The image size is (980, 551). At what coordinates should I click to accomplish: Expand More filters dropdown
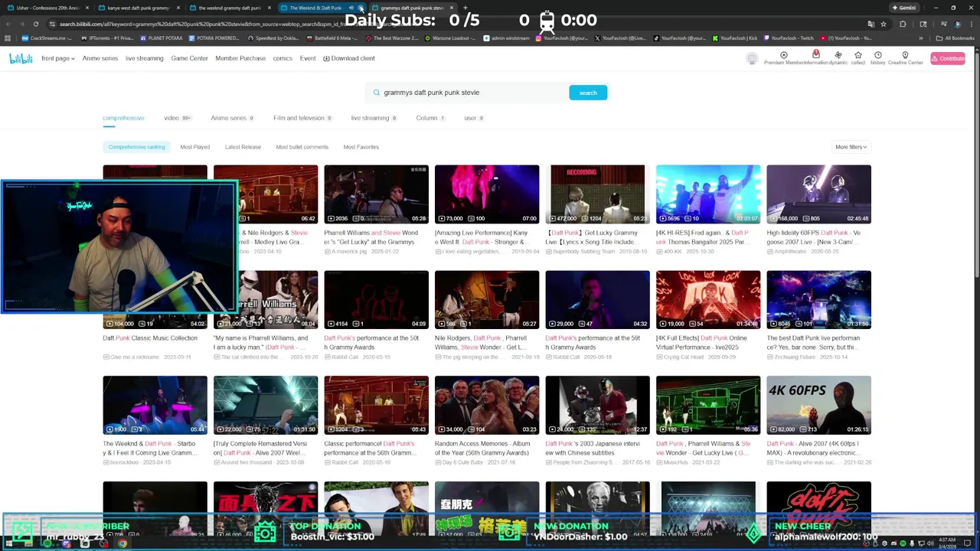(x=851, y=147)
